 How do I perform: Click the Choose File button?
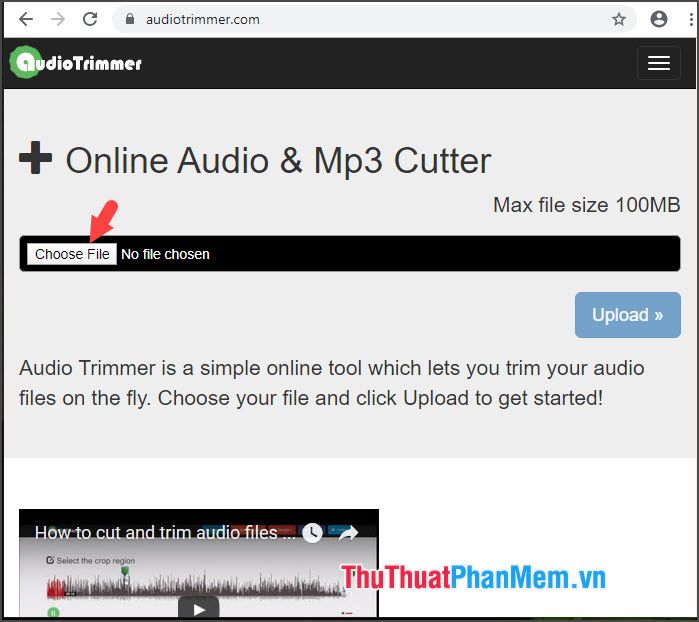(x=72, y=254)
